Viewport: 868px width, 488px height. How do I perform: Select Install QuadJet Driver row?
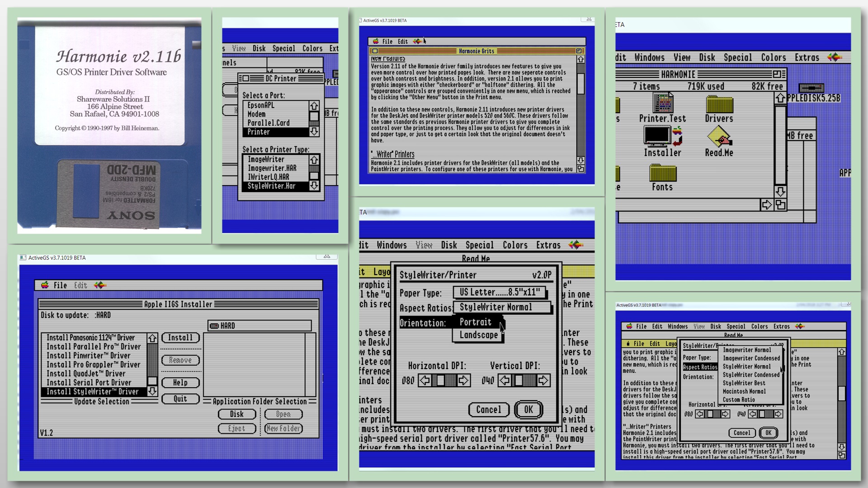(94, 374)
